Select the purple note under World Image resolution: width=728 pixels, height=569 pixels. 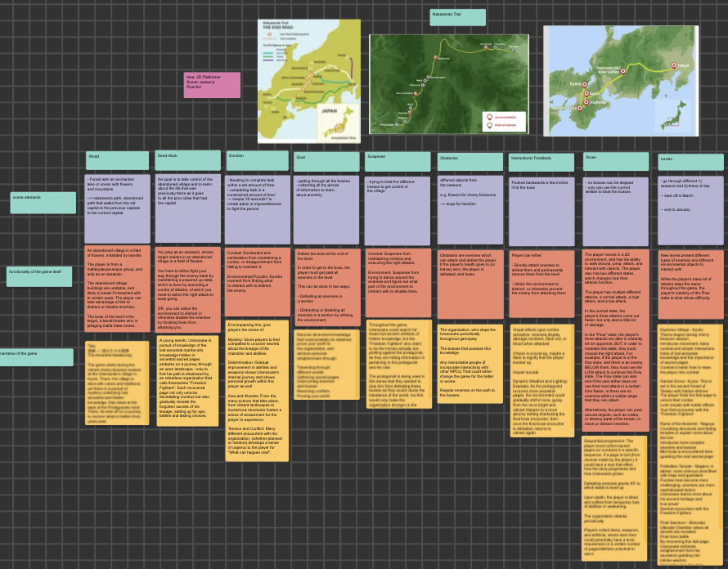tap(118, 208)
